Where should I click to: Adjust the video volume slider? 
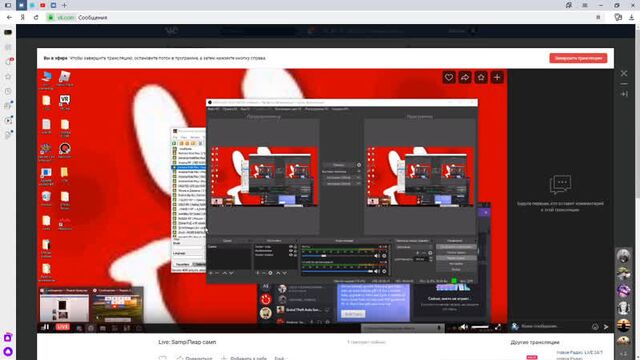coord(480,327)
